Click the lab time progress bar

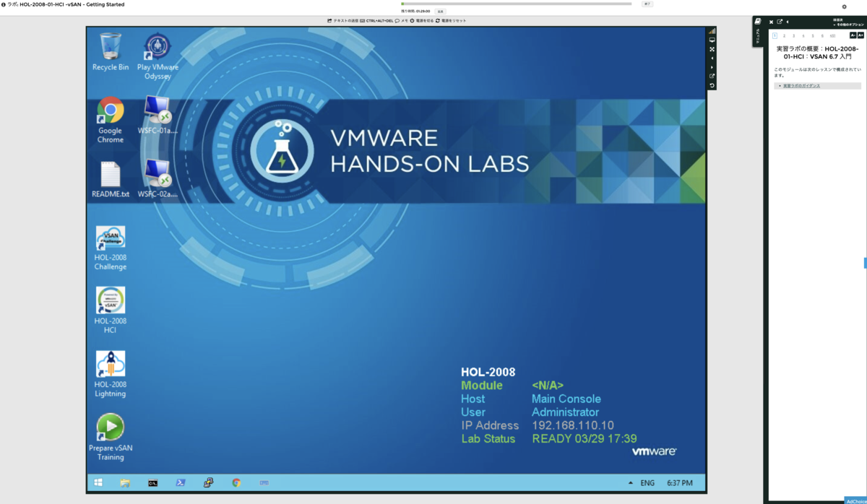click(516, 4)
